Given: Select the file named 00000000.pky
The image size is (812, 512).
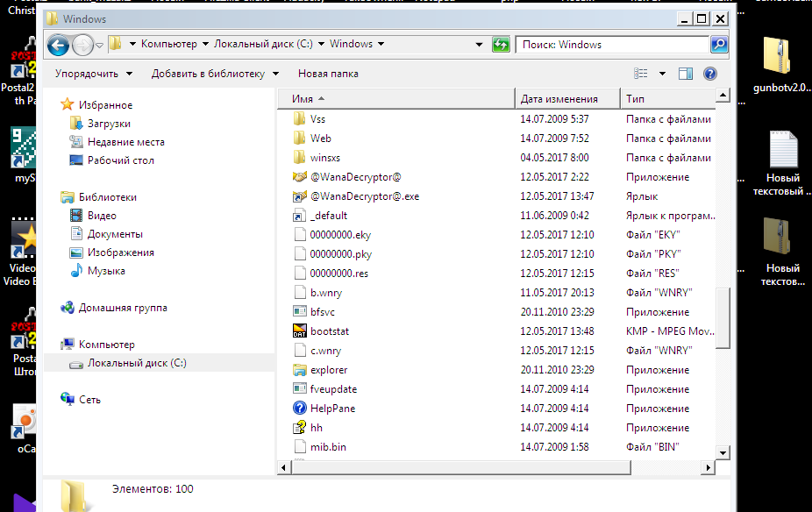Looking at the screenshot, I should [341, 254].
